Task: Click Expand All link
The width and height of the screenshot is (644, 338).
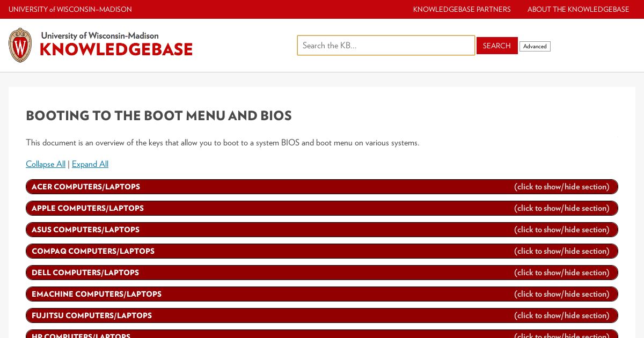Action: point(90,164)
